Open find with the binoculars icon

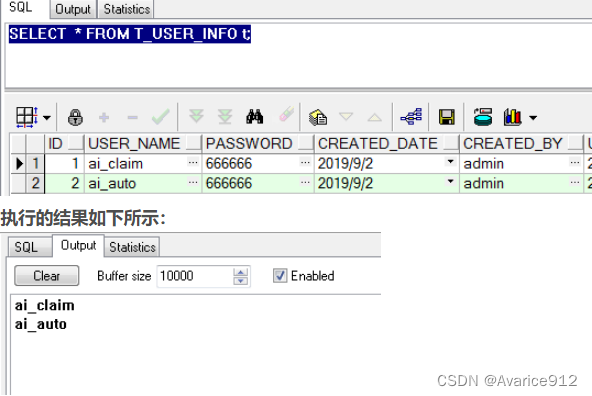point(255,117)
